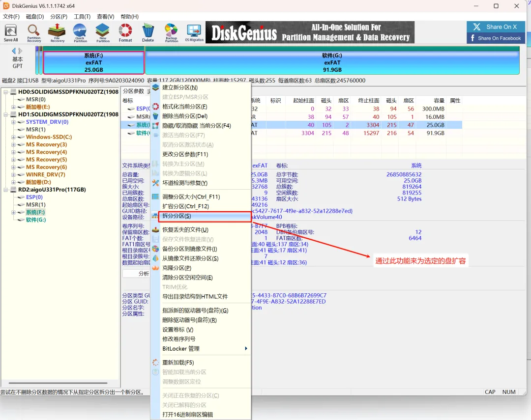Click the New Partition toolbar icon
531x420 pixels.
click(x=103, y=33)
